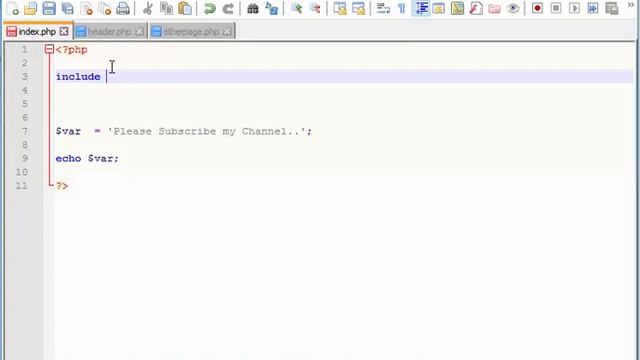Switch to the index.php tab
640x360 pixels.
37,31
